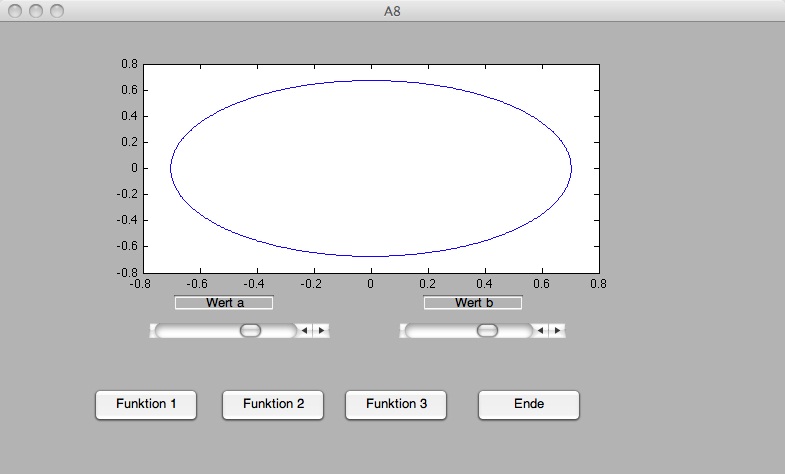785x474 pixels.
Task: Decrease Wert a with left arrow
Action: pos(304,330)
